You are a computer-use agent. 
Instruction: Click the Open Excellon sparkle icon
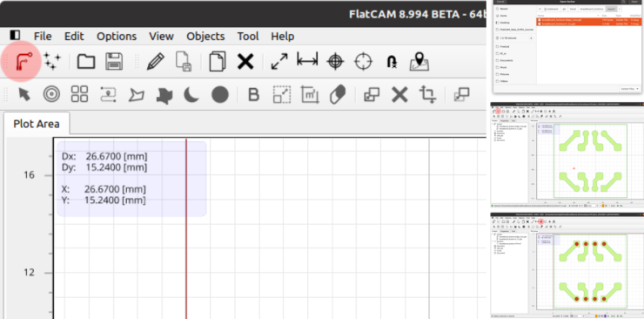(52, 61)
